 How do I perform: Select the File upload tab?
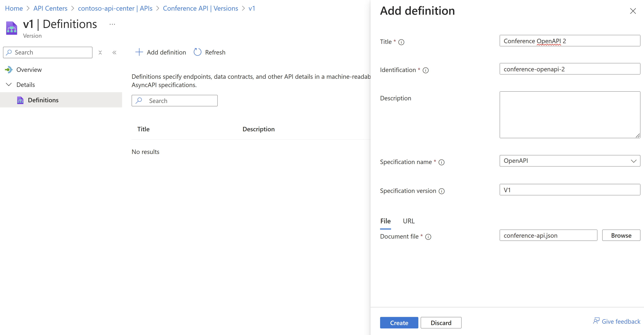385,221
